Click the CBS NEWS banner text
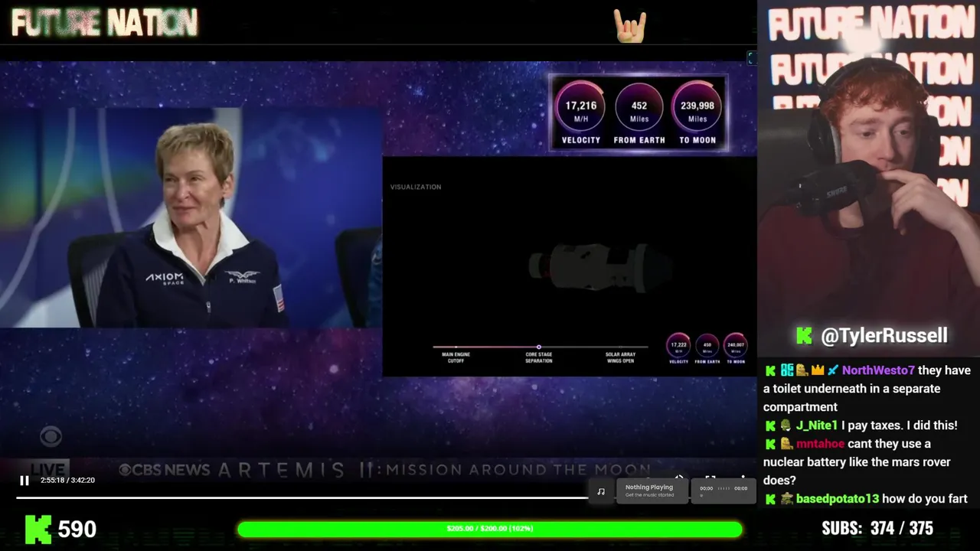The width and height of the screenshot is (980, 551). (x=162, y=470)
